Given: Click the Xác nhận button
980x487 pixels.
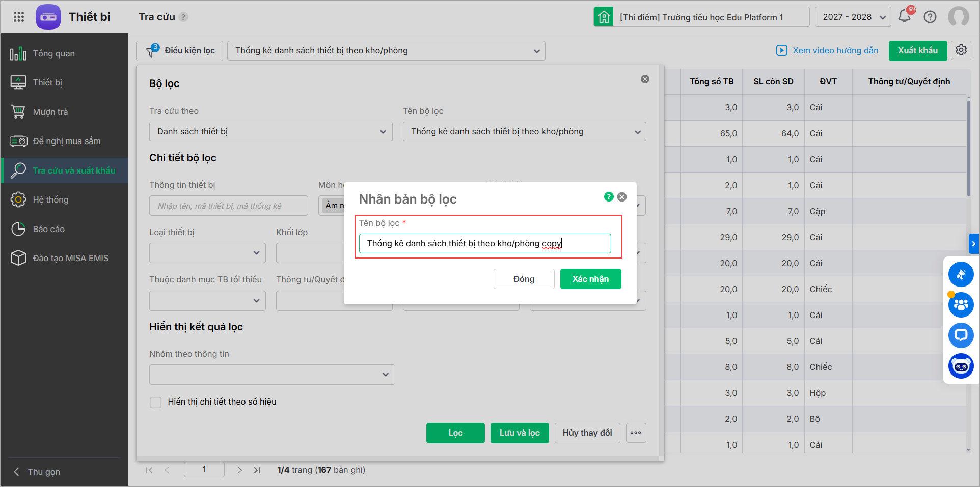Looking at the screenshot, I should (590, 279).
